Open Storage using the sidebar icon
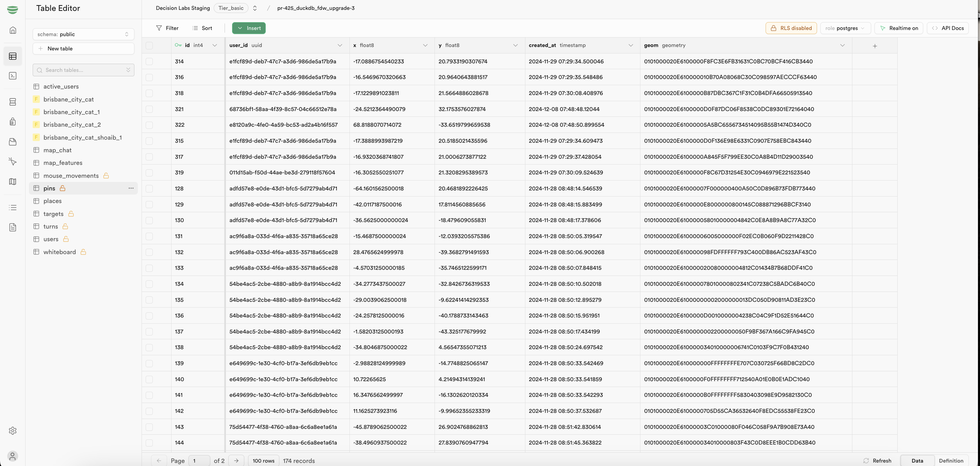The width and height of the screenshot is (980, 466). pyautogui.click(x=13, y=142)
